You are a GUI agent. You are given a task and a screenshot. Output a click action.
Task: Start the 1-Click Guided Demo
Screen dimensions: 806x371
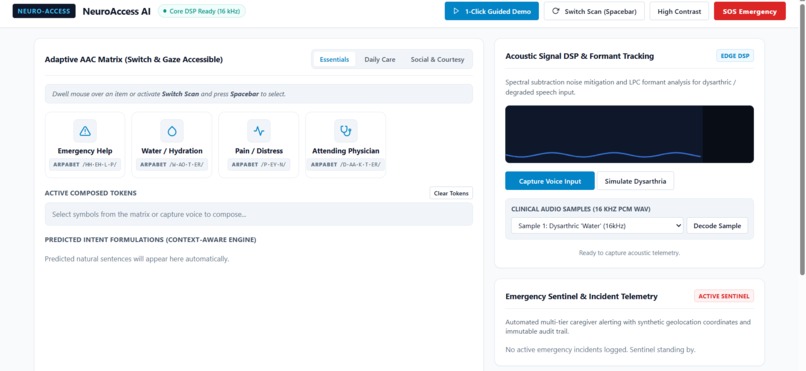click(491, 11)
